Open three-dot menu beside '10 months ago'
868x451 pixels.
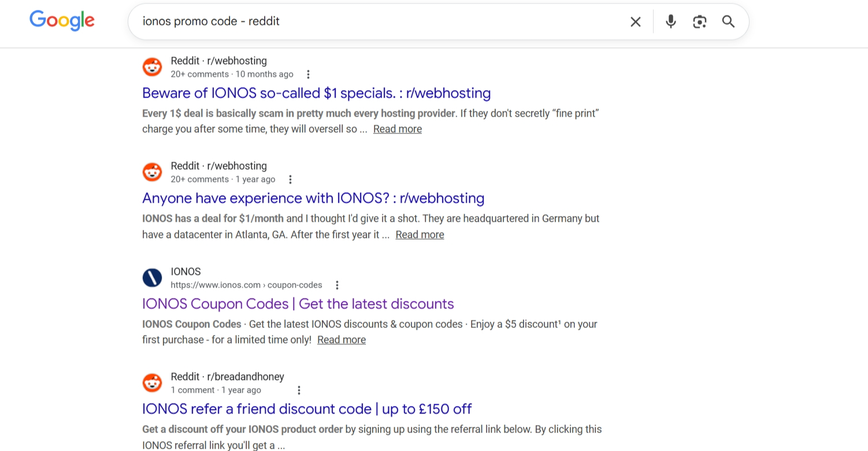point(308,74)
